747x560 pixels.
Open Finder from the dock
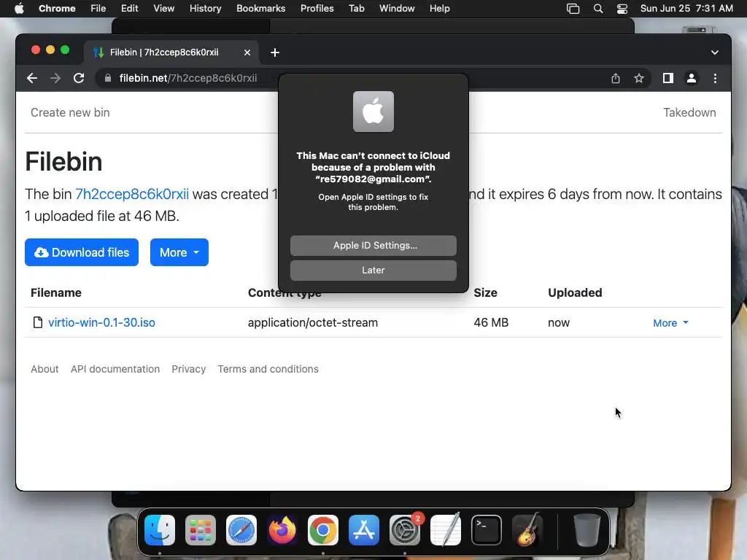pyautogui.click(x=160, y=529)
